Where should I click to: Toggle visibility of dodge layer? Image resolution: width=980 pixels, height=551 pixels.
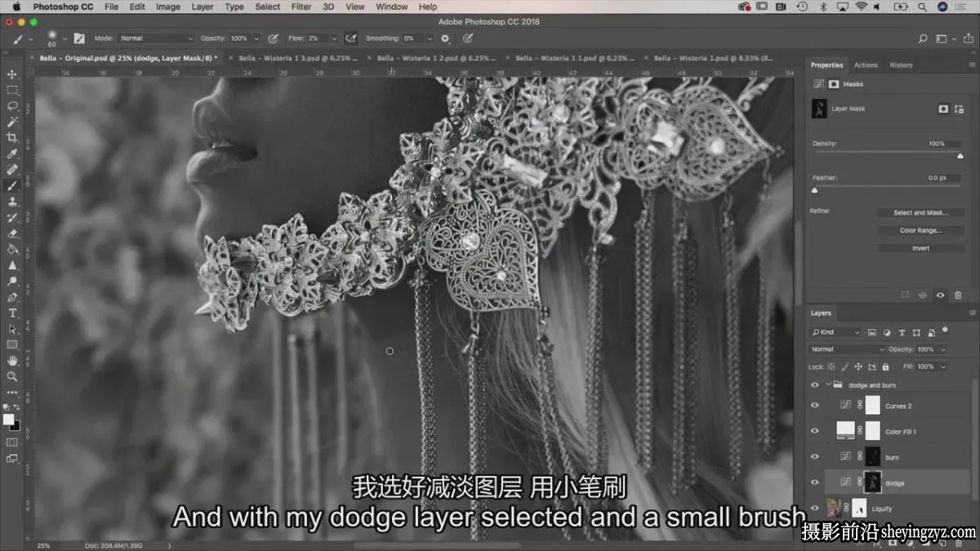click(x=814, y=482)
